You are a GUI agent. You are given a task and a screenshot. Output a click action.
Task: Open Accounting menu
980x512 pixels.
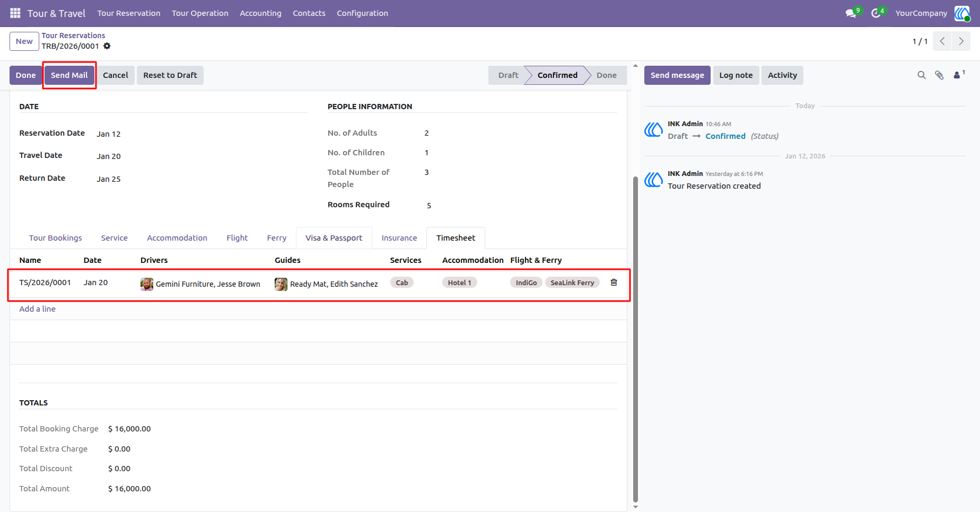[x=260, y=13]
